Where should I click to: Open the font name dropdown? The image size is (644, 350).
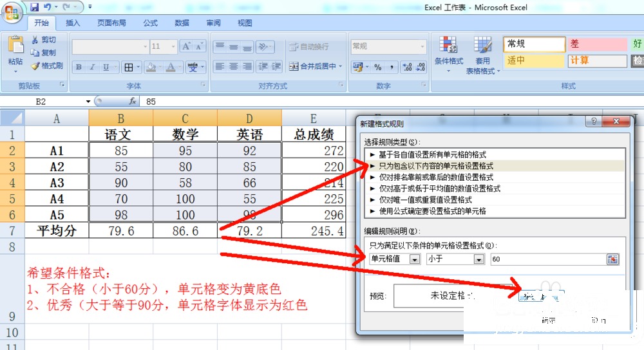coord(145,46)
